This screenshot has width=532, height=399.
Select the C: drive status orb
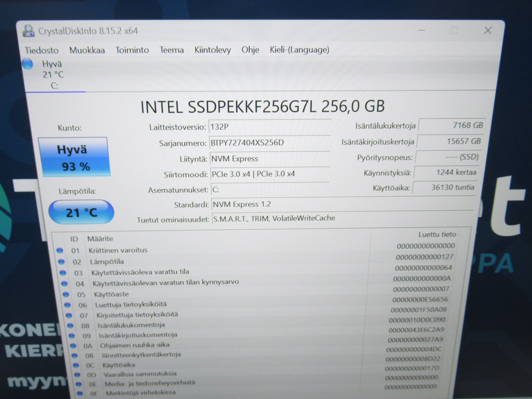pos(27,64)
